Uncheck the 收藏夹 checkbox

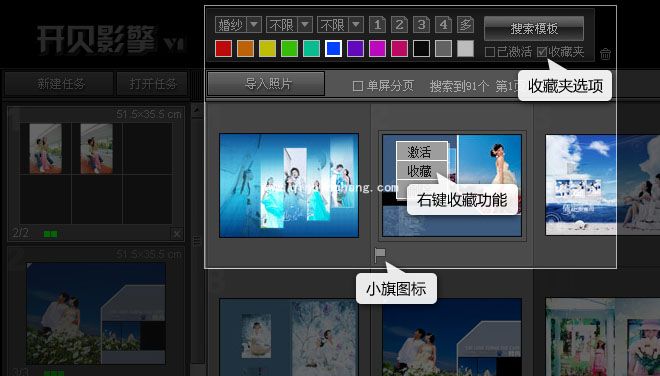pos(542,52)
